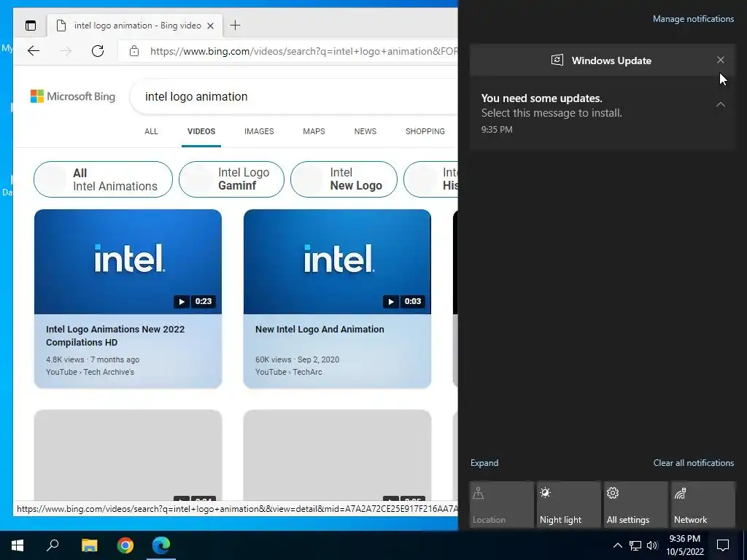Expand the quick actions panel

coord(484,463)
